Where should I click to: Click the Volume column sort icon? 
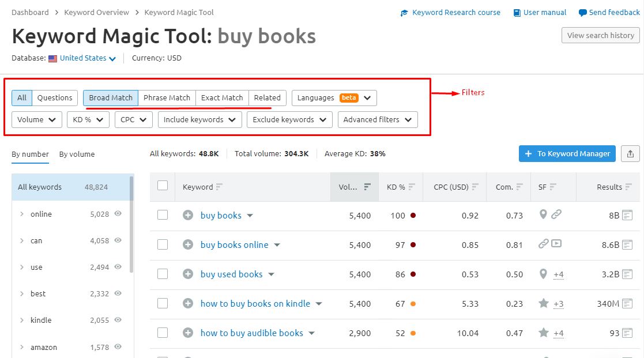(x=367, y=187)
